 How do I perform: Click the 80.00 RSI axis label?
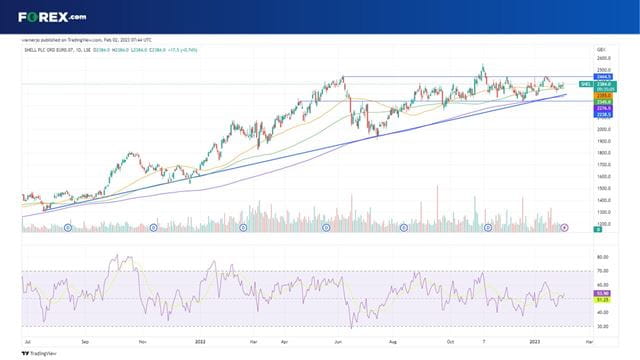click(x=602, y=257)
